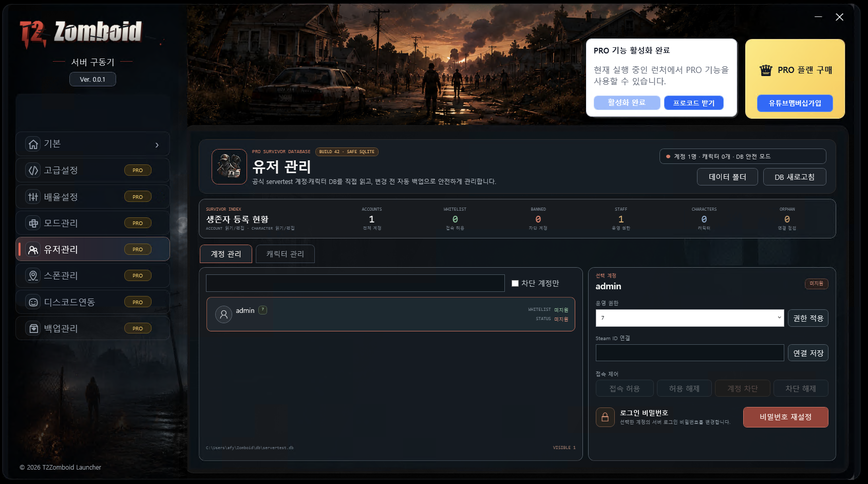The width and height of the screenshot is (868, 484).
Task: Click the account search input field
Action: click(355, 283)
